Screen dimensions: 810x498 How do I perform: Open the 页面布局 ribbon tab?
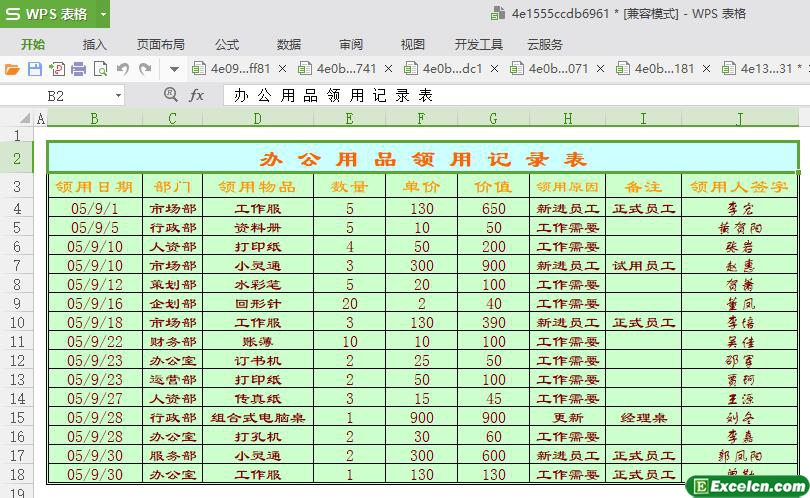[161, 44]
